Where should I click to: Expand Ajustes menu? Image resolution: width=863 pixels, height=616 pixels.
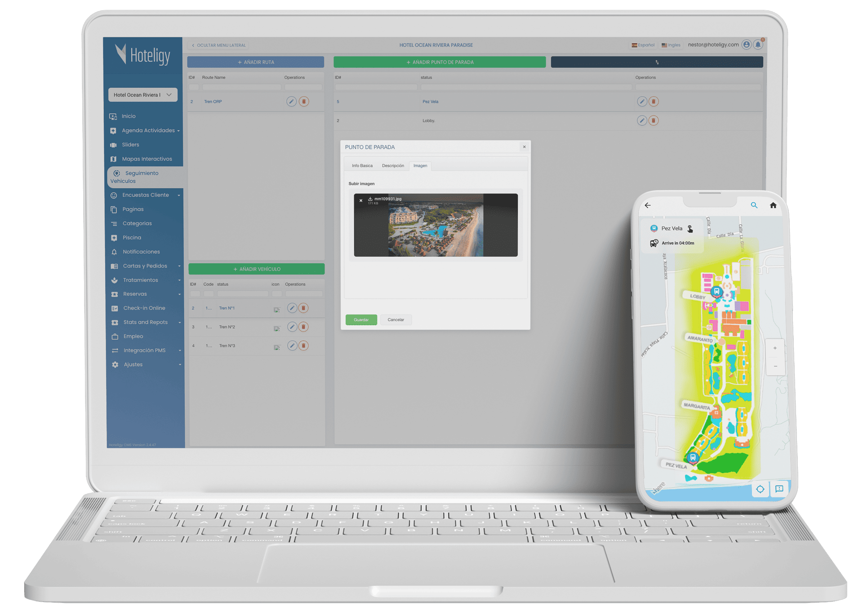coord(146,364)
